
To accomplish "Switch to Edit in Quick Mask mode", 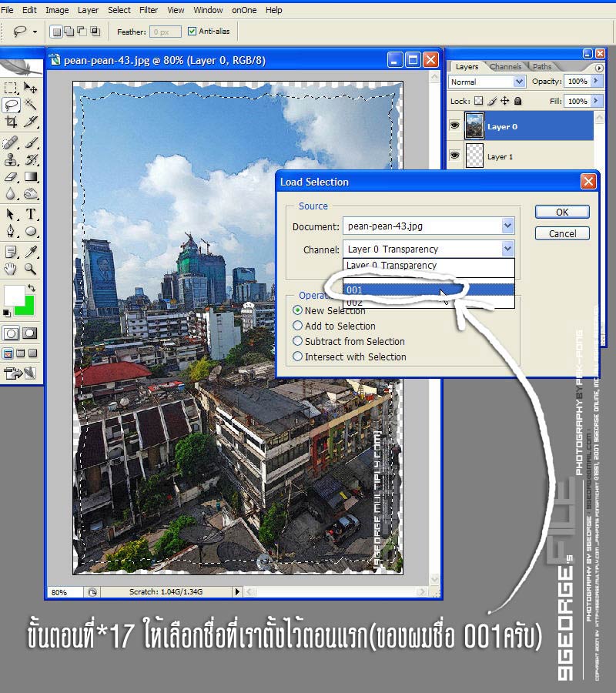I will coord(29,333).
